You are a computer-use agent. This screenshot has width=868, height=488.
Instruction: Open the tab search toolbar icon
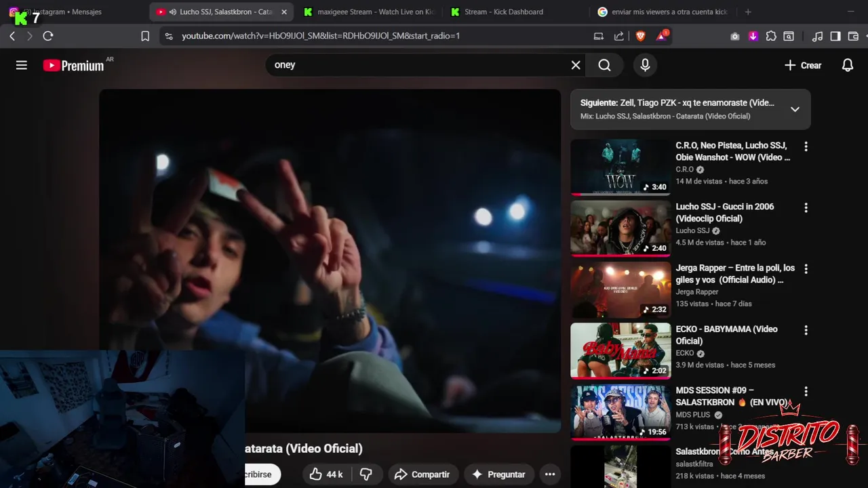point(789,36)
